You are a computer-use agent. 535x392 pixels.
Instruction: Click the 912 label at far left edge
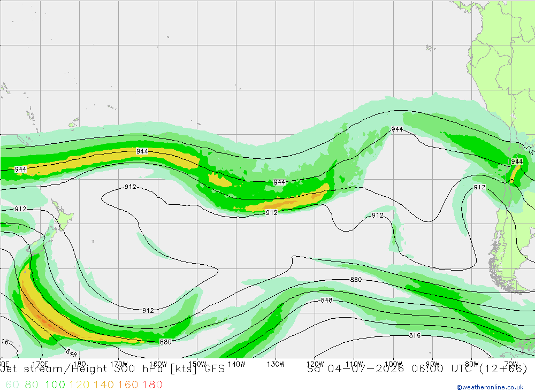click(x=20, y=209)
